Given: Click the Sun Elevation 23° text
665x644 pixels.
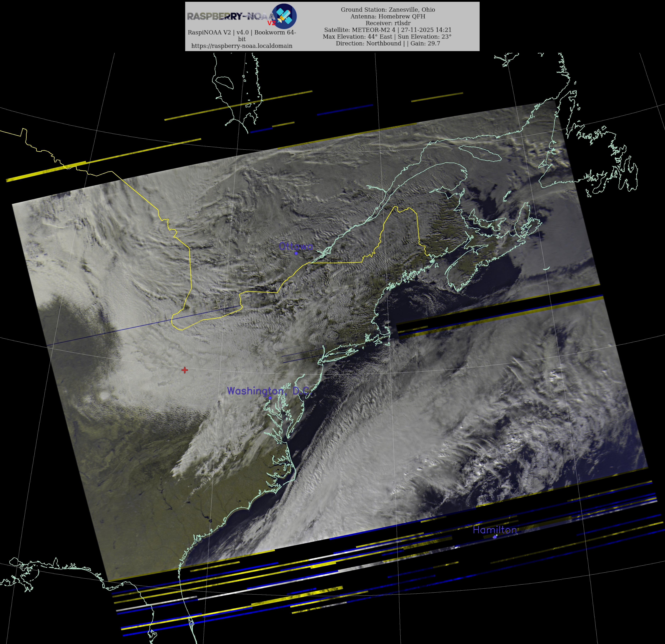Looking at the screenshot, I should (x=424, y=37).
